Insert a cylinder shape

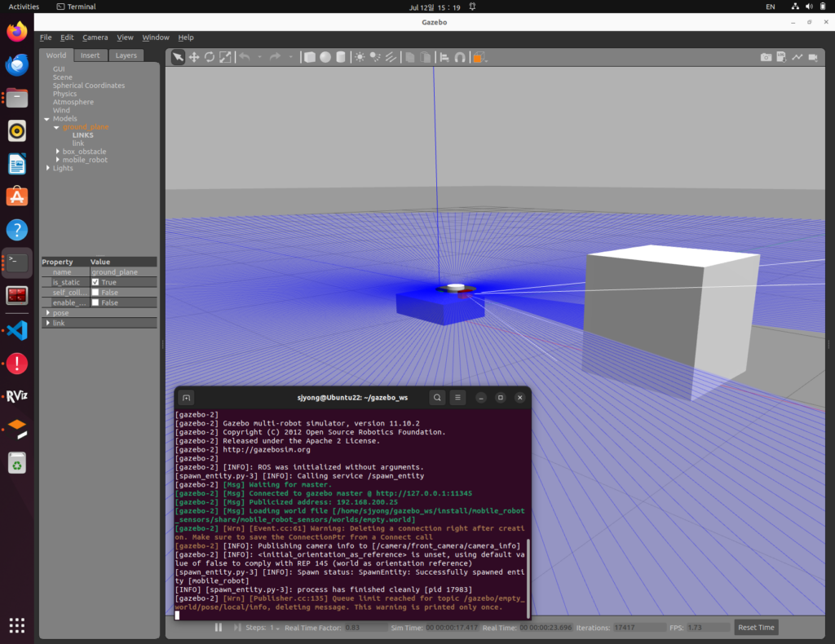pyautogui.click(x=341, y=57)
